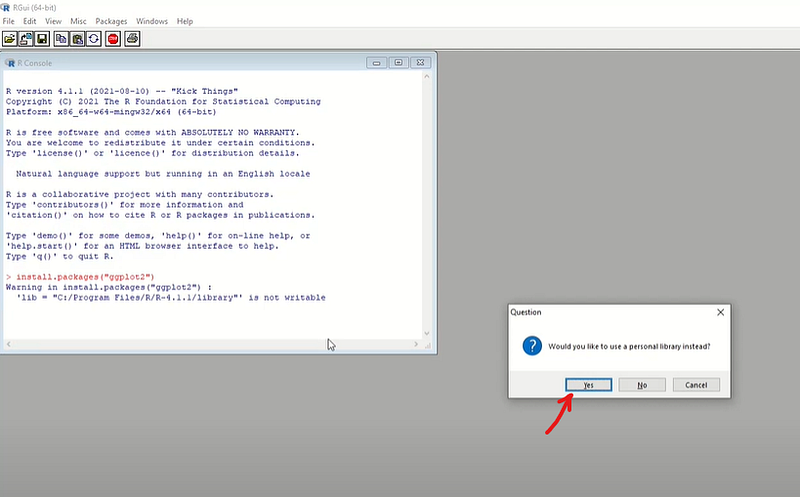
Task: Click the console vertical scrollbar up arrow
Action: 427,77
